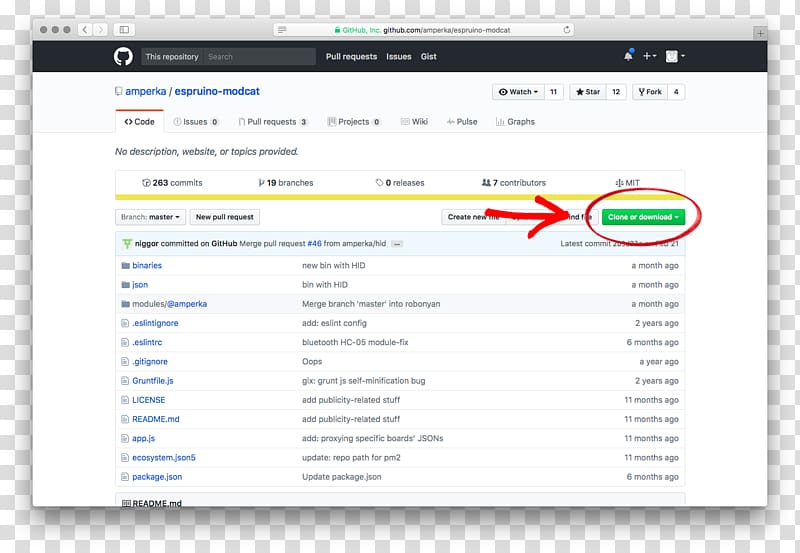Open the 'bluetooth HC-05 module-fix' commit message
The width and height of the screenshot is (800, 553).
click(355, 342)
